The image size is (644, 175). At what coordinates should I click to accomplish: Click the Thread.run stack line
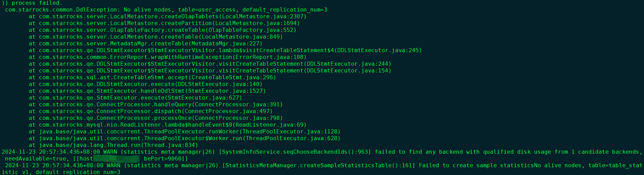[113, 145]
